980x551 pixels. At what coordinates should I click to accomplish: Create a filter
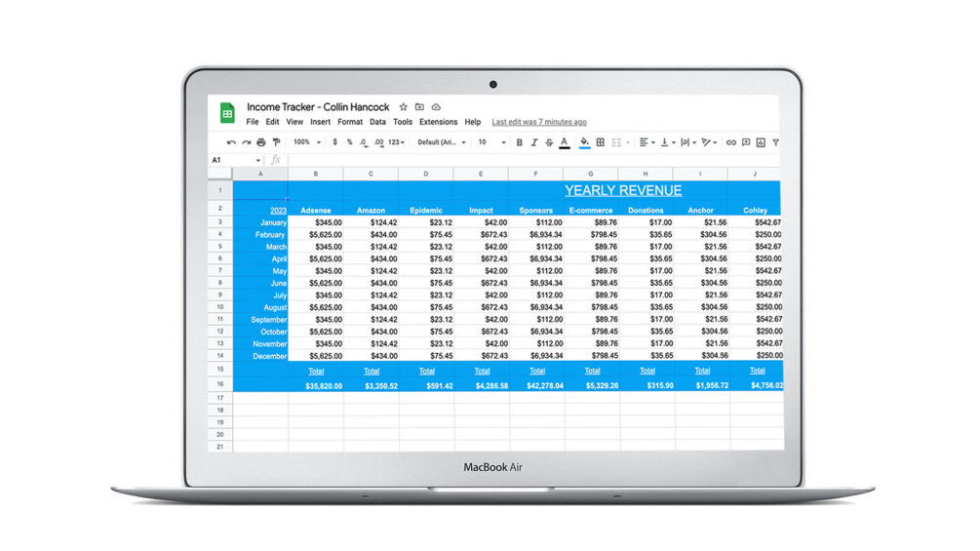[x=775, y=142]
